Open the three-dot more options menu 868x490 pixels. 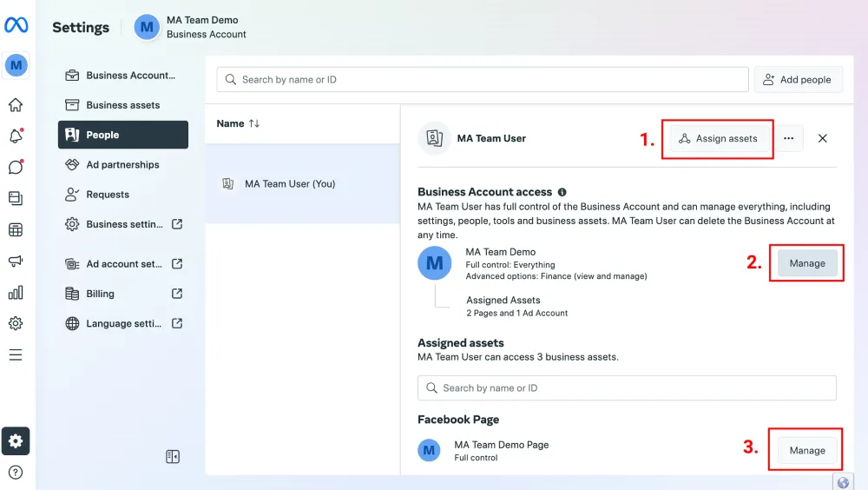[x=788, y=138]
